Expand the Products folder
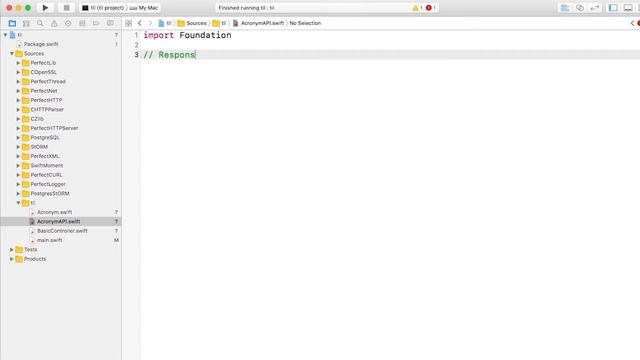 12,259
